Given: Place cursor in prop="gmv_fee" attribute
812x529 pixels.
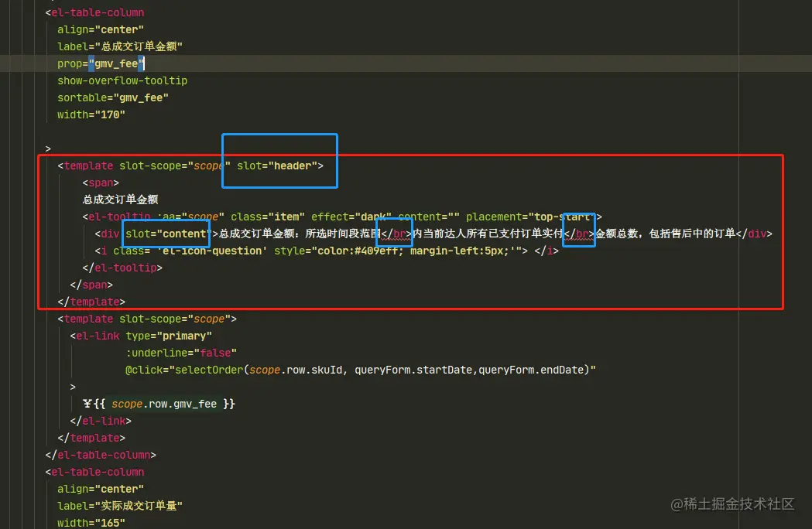Looking at the screenshot, I should point(101,63).
